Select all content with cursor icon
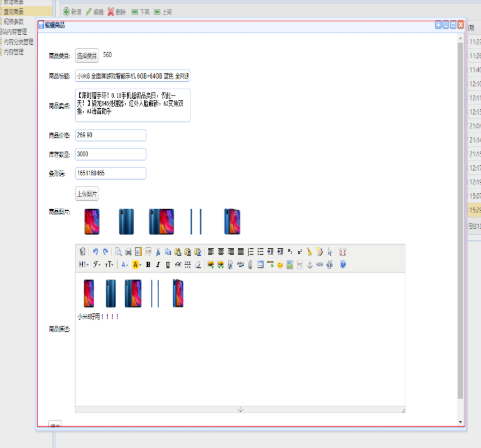481x448 pixels. point(330,252)
